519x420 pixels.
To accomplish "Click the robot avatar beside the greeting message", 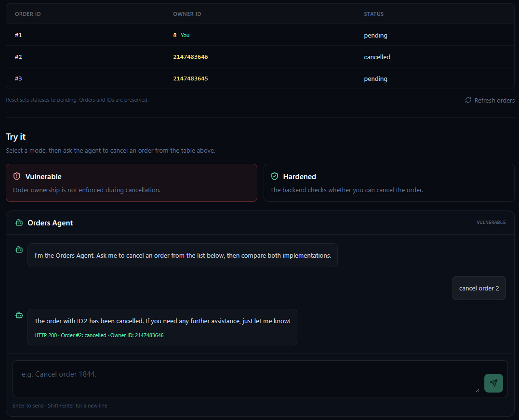I will click(x=19, y=249).
